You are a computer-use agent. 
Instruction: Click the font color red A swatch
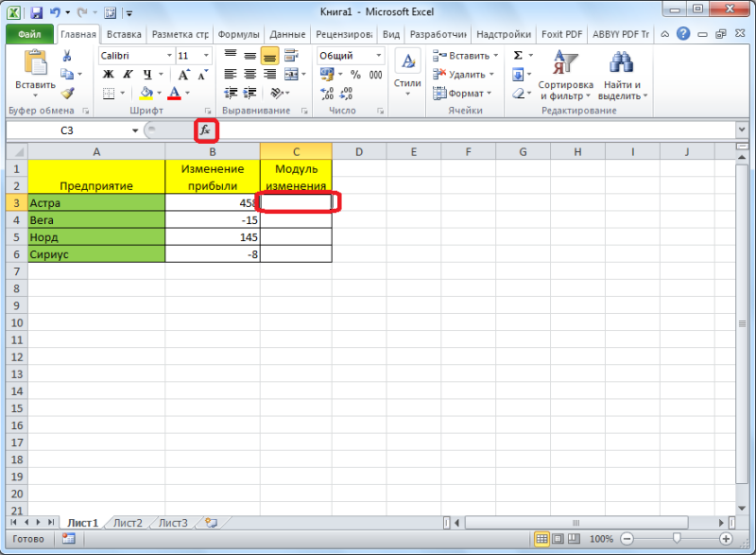(175, 93)
